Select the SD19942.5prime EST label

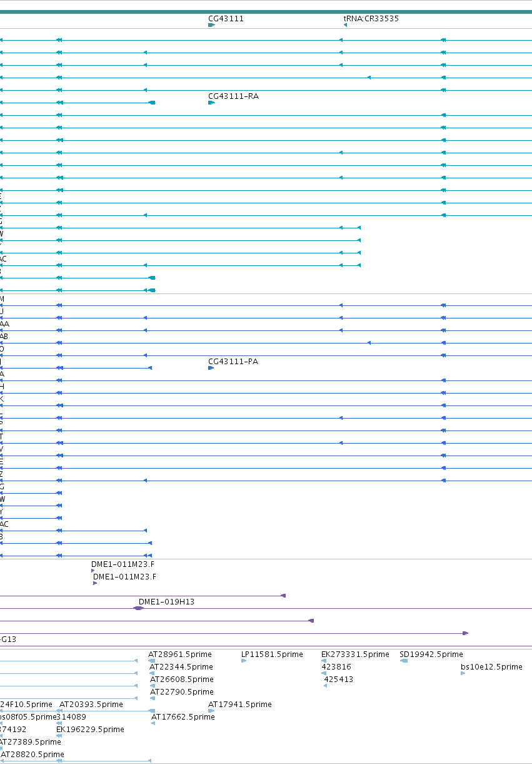(x=431, y=654)
